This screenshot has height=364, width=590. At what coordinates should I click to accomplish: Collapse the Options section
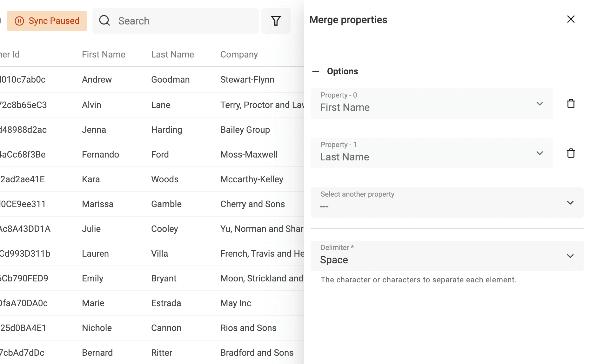pos(316,72)
